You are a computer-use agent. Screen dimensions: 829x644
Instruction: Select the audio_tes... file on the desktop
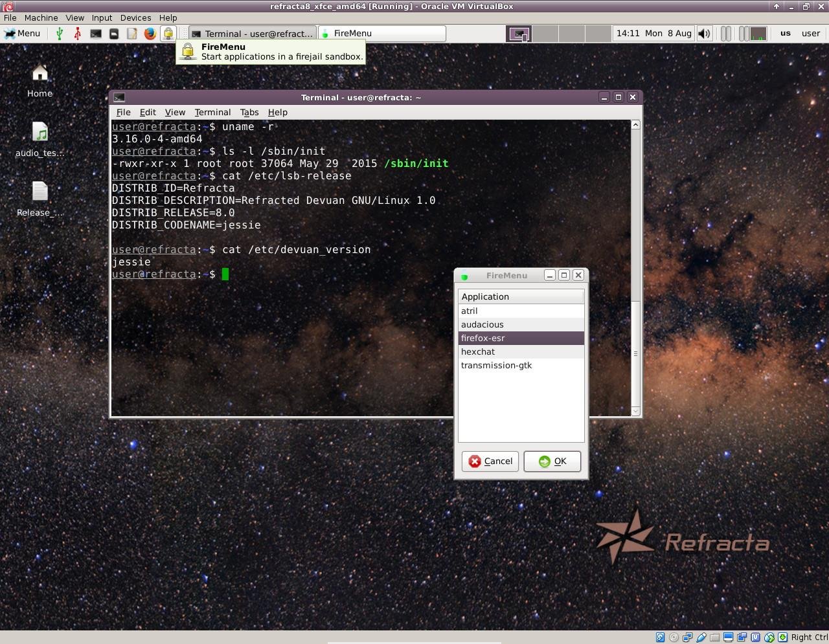pyautogui.click(x=40, y=139)
